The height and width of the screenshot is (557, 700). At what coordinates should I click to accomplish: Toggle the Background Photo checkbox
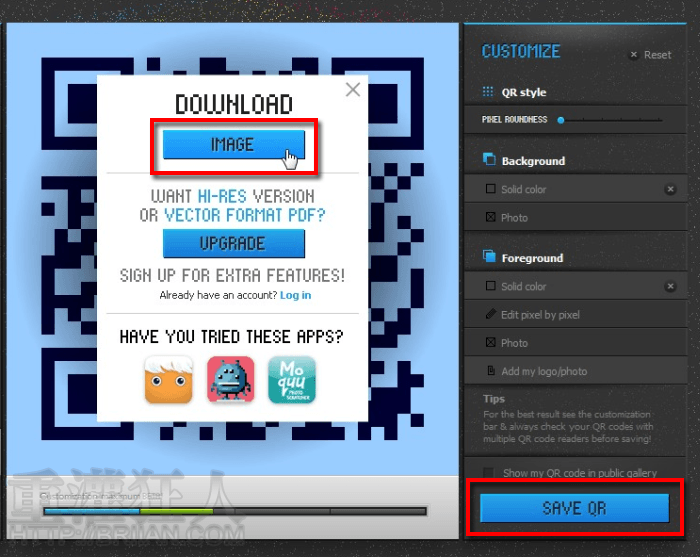click(490, 217)
